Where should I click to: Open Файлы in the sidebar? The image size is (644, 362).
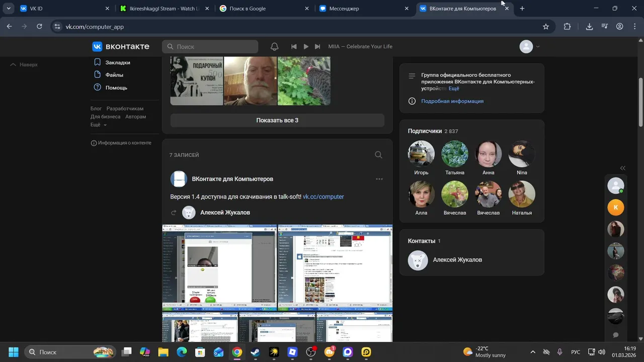[114, 75]
